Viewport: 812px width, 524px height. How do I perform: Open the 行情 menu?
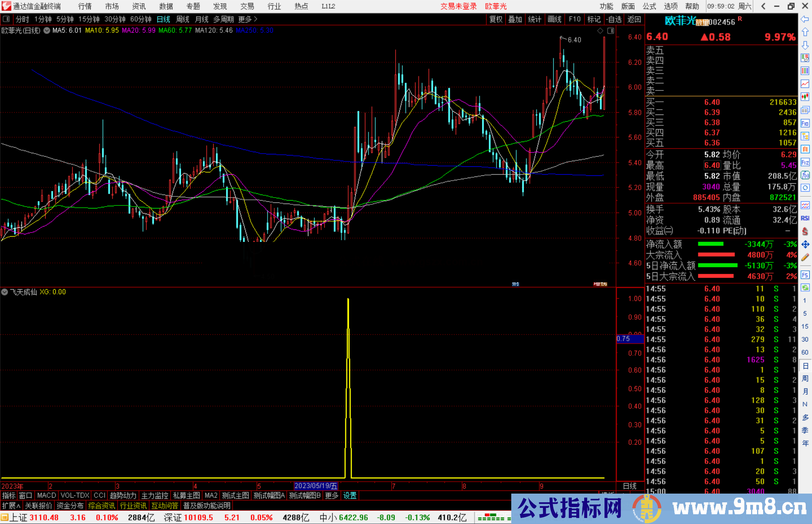[85, 6]
